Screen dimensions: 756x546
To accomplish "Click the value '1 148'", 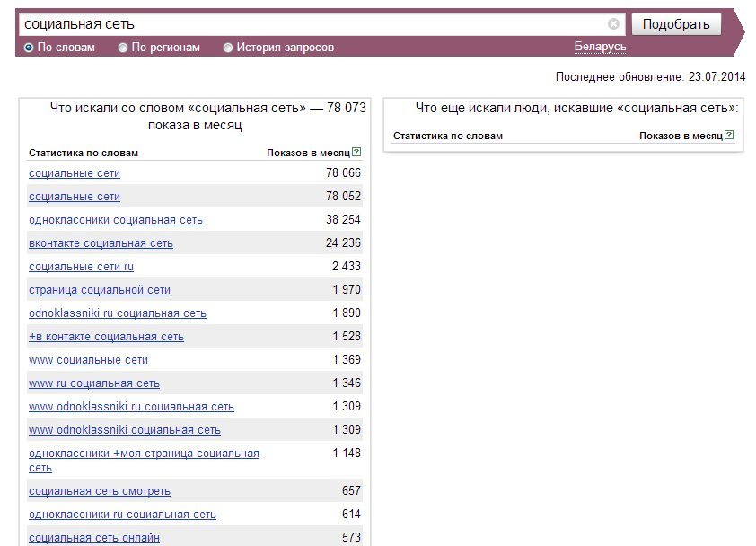I will coord(347,453).
